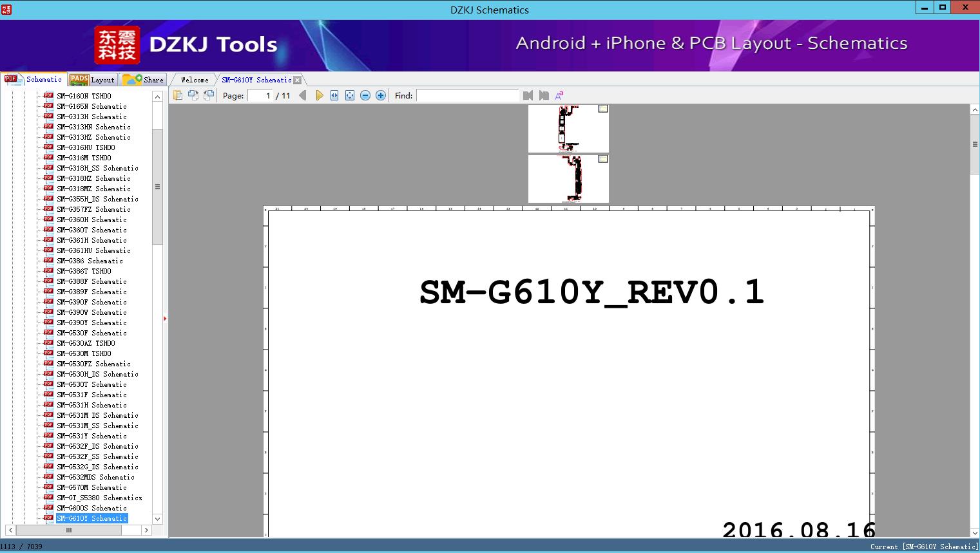The height and width of the screenshot is (553, 980).
Task: Open SM-G360H Schematic
Action: tap(91, 220)
